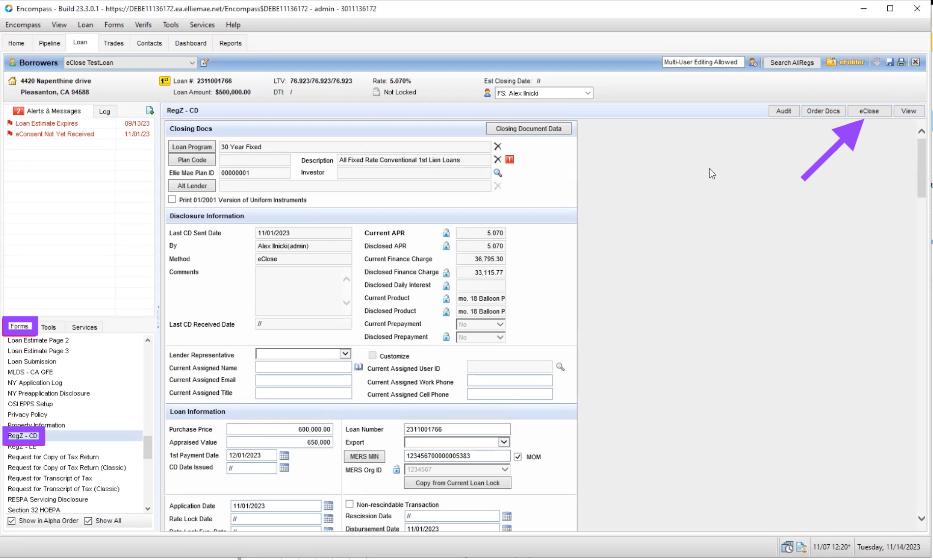This screenshot has width=933, height=560.
Task: Click the Save loan icon in top toolbar
Action: click(x=889, y=62)
